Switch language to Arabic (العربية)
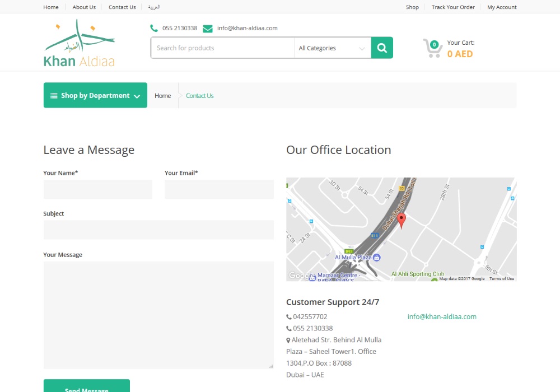560x392 pixels. pos(155,7)
